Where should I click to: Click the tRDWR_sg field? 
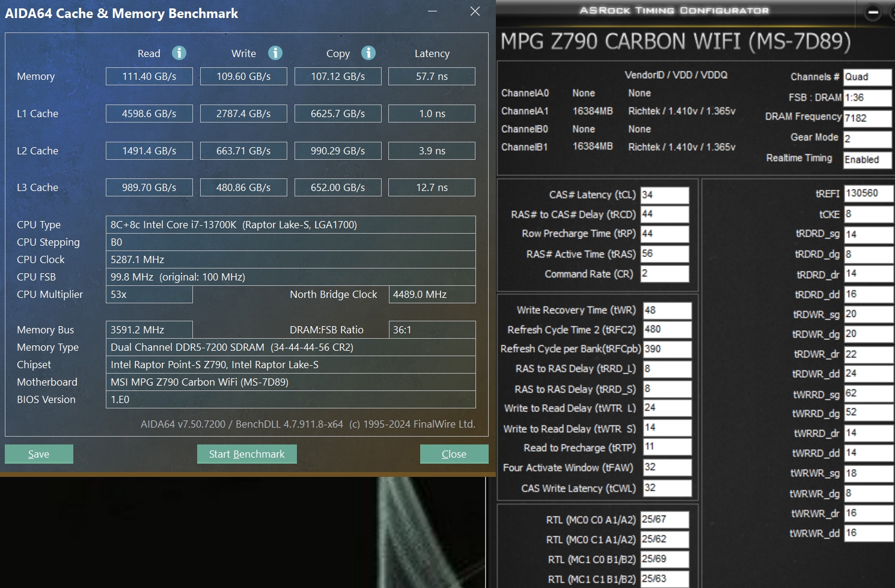pos(869,314)
